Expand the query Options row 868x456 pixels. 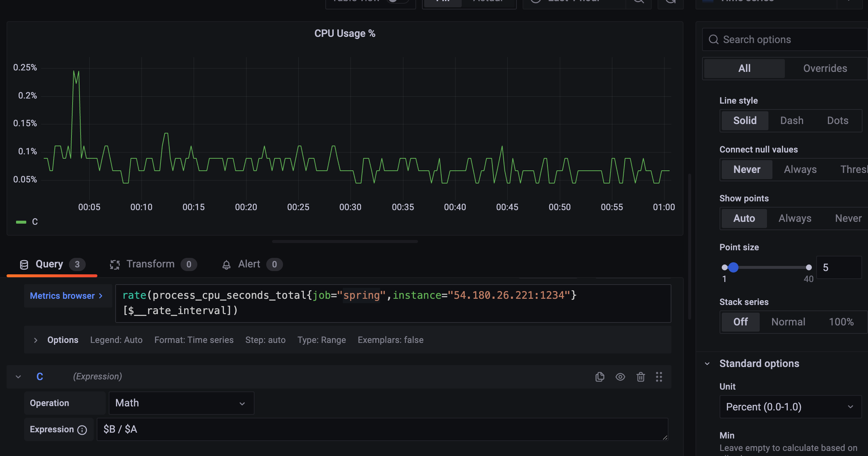[x=36, y=340]
